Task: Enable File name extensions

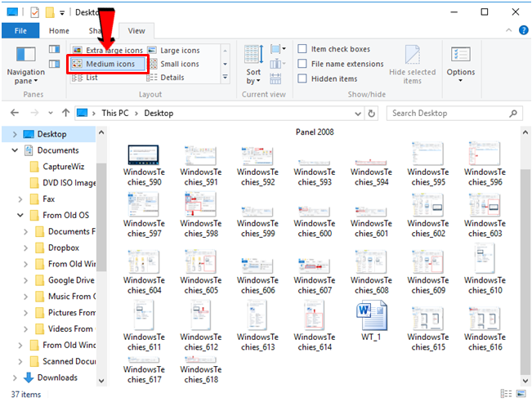Action: pos(302,64)
